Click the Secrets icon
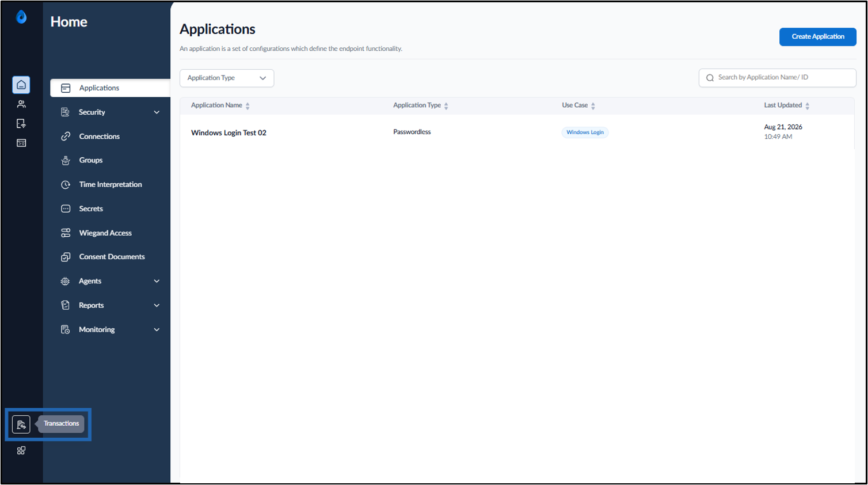 (x=66, y=209)
